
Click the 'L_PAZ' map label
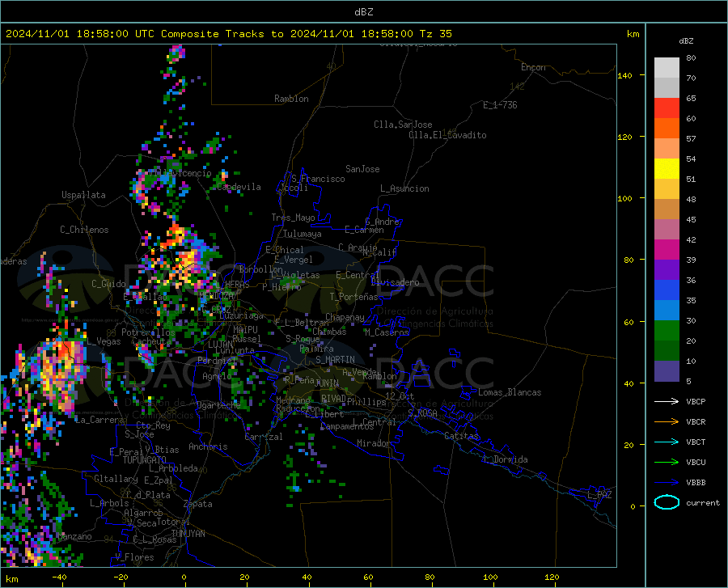pos(599,495)
